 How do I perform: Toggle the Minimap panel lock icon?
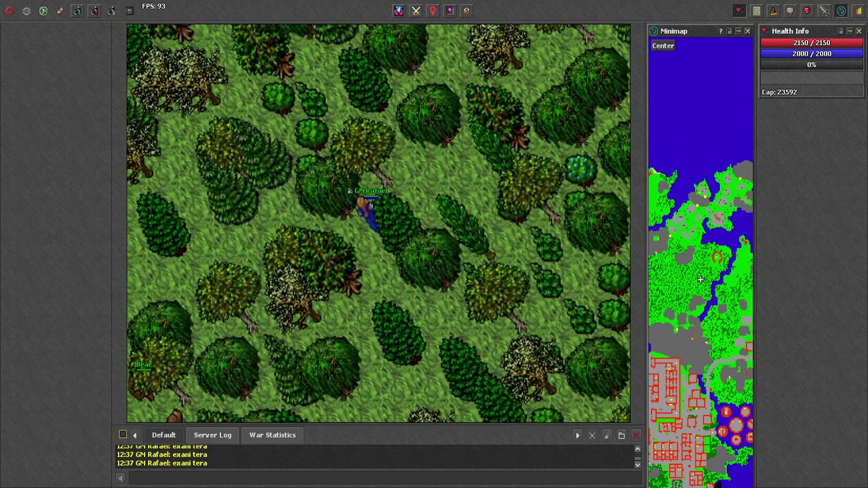730,31
